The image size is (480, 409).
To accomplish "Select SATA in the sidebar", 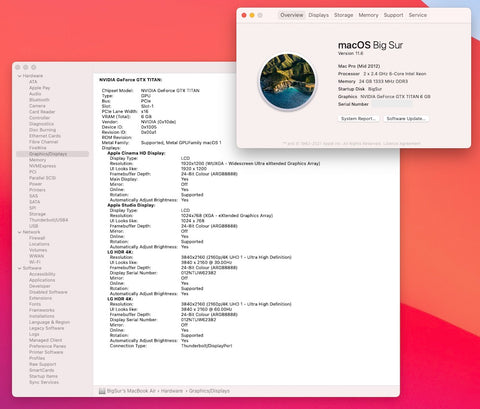I will [x=34, y=202].
